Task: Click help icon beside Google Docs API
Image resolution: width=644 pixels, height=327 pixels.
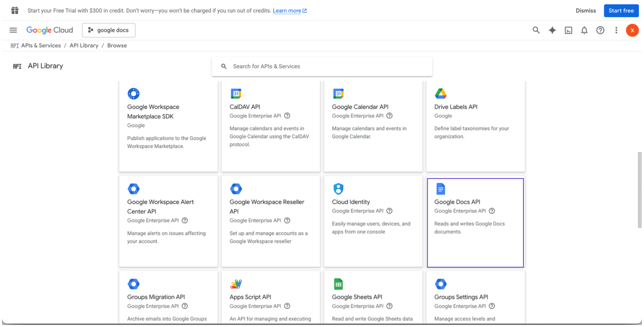Action: click(491, 211)
